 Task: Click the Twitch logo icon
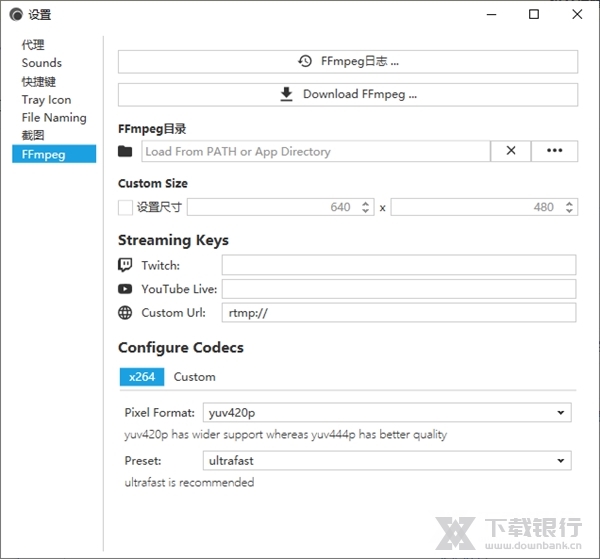[125, 265]
